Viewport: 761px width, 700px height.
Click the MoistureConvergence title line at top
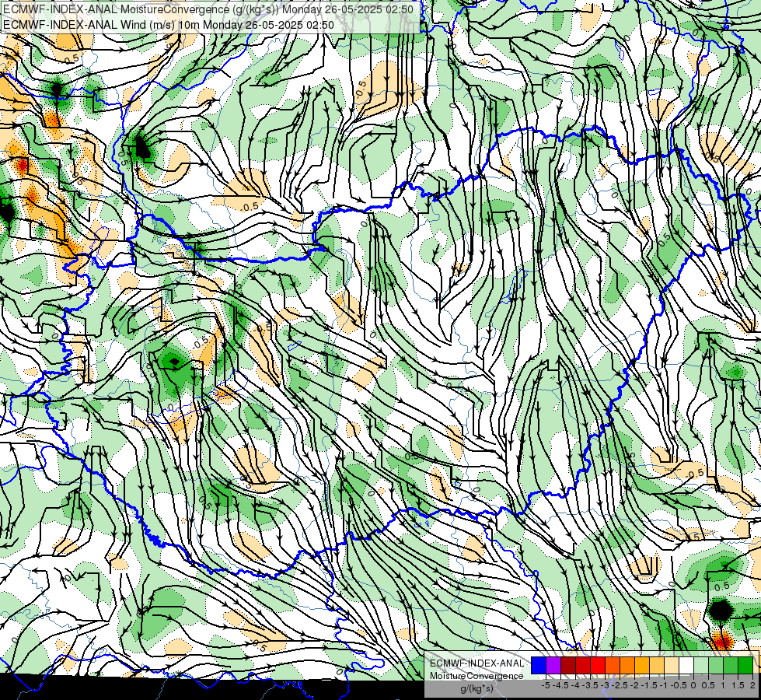(x=208, y=9)
